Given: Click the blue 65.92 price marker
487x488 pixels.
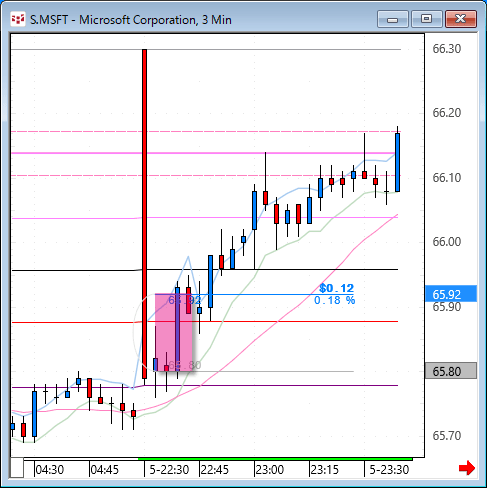Looking at the screenshot, I should click(451, 294).
